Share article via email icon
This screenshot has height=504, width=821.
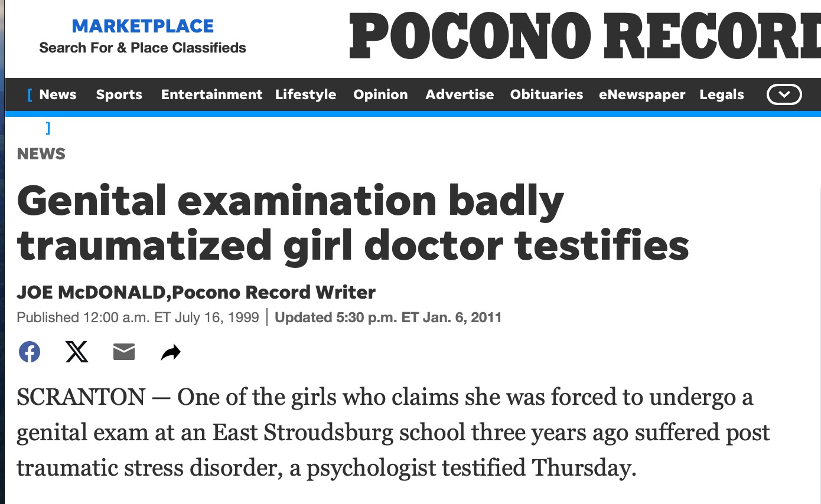pyautogui.click(x=124, y=352)
